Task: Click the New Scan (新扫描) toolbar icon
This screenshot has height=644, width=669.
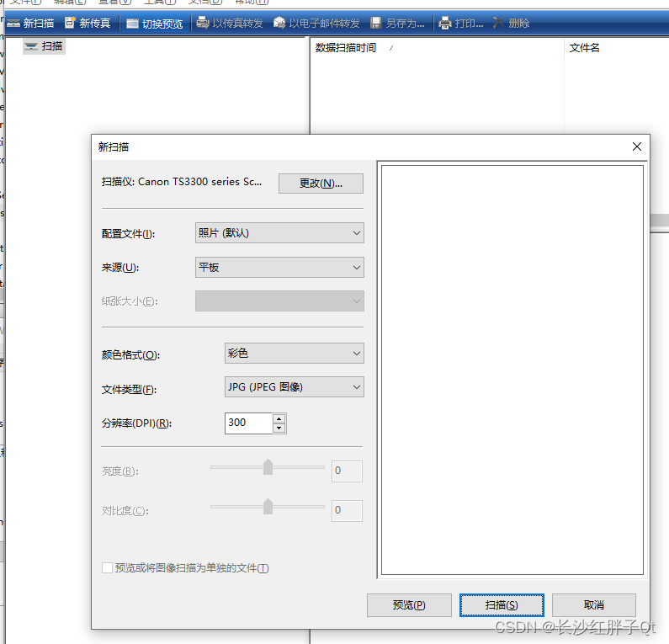Action: (13, 23)
